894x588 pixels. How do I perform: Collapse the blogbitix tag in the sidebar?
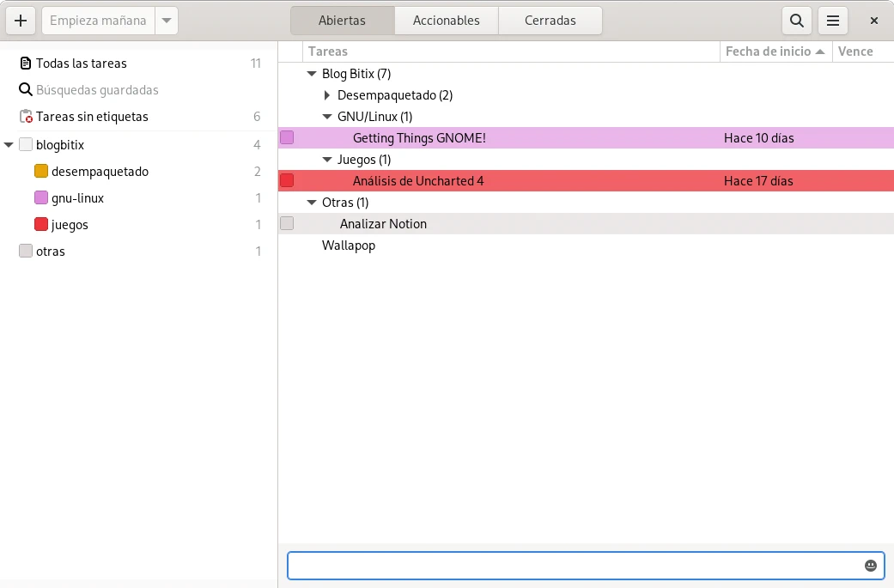tap(9, 145)
